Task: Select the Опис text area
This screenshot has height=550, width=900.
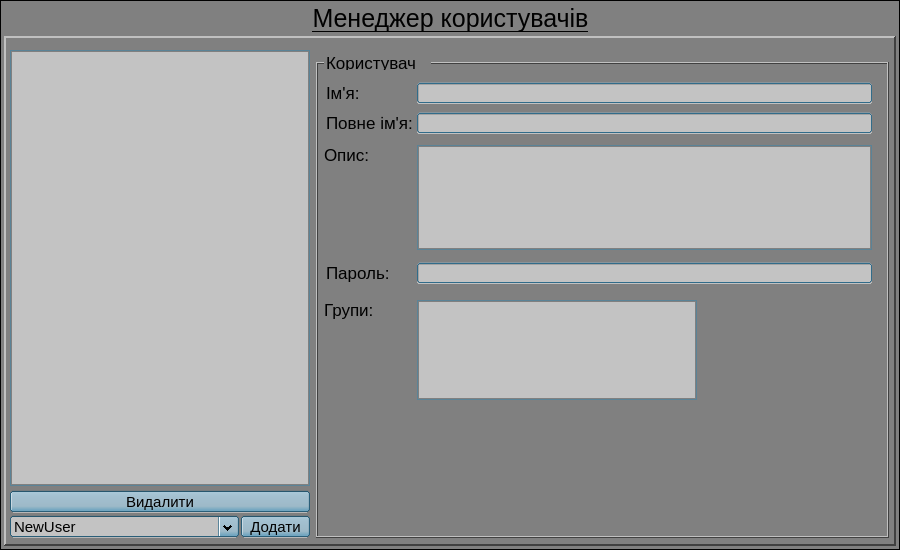Action: [x=644, y=198]
